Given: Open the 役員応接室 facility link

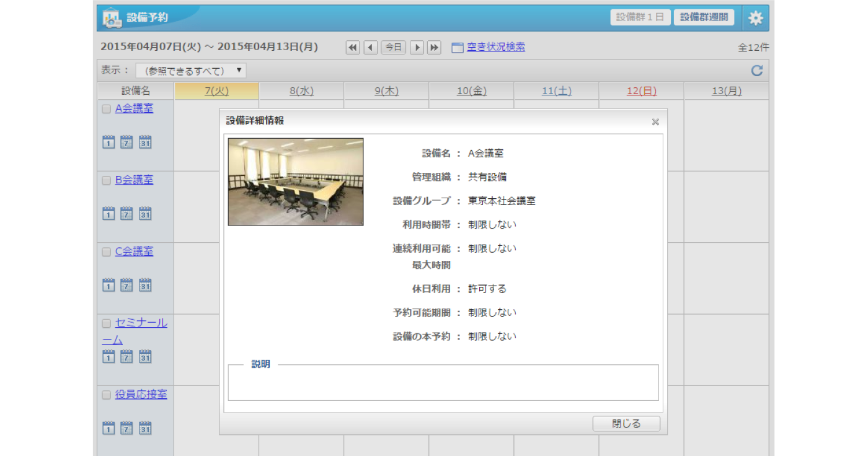Looking at the screenshot, I should (x=141, y=394).
